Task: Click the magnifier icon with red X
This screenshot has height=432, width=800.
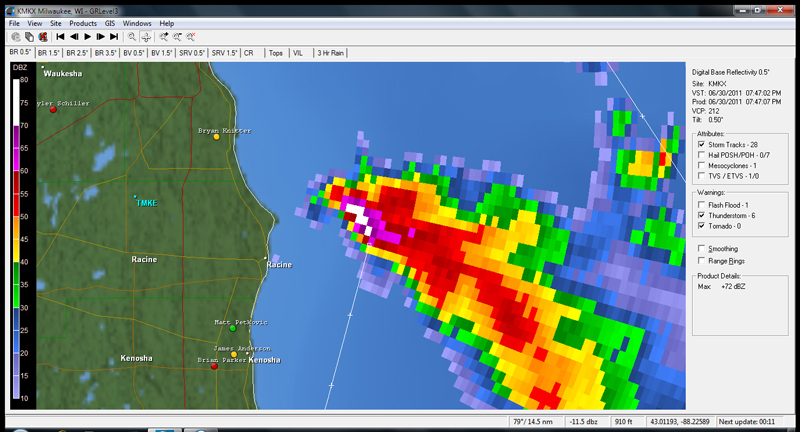Action: click(190, 37)
